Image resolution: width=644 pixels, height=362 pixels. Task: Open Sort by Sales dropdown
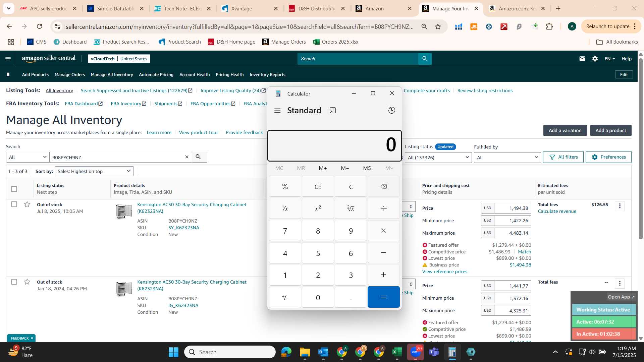tap(94, 171)
